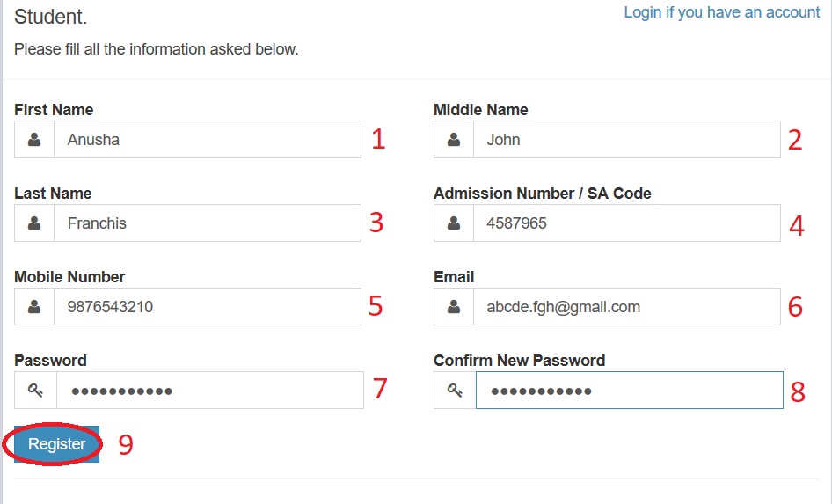Click the Admission Number field showing 4587965
Image resolution: width=832 pixels, height=504 pixels.
coord(626,223)
